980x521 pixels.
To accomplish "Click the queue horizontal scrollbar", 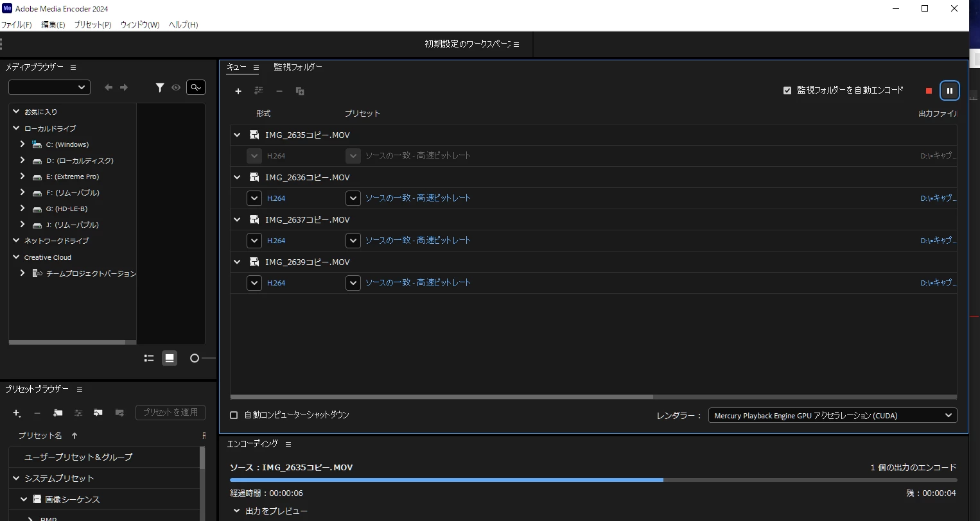I will tap(442, 397).
